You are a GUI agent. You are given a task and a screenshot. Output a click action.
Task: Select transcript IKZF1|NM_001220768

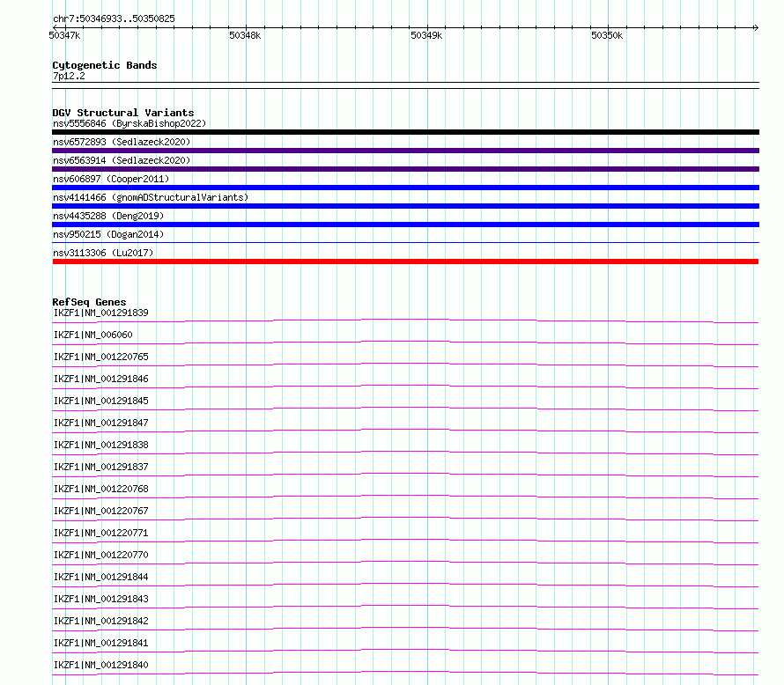coord(101,489)
